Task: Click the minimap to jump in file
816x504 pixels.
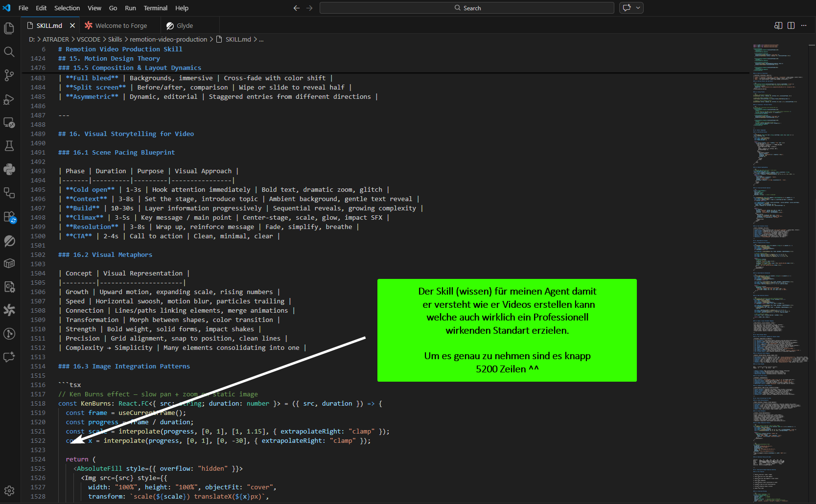Action: [x=778, y=245]
